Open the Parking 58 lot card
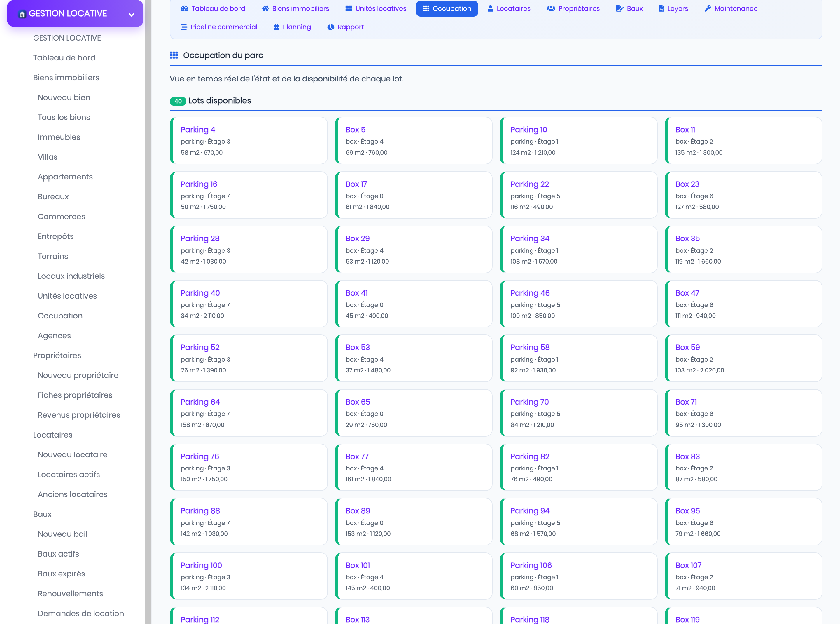Screen dimensions: 840x624 [x=578, y=358]
